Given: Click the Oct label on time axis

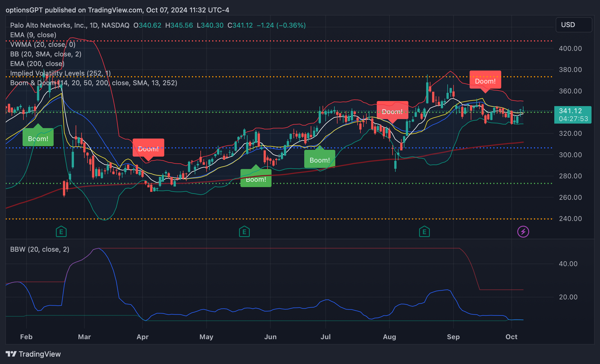Looking at the screenshot, I should [511, 337].
